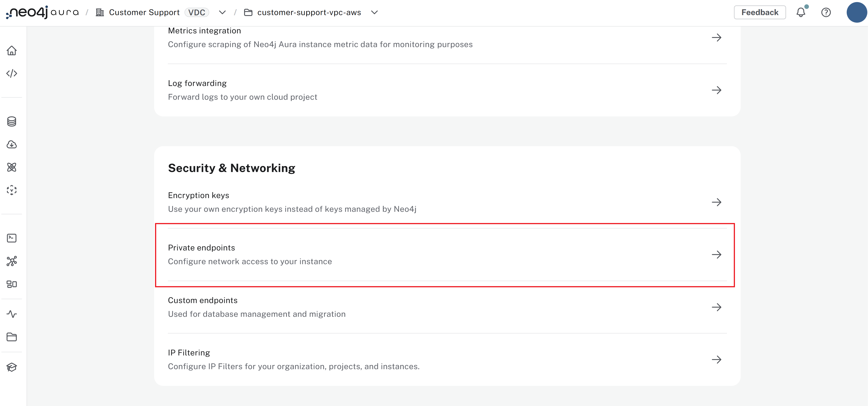Open the dashboards panel
This screenshot has height=406, width=868.
coord(12,284)
